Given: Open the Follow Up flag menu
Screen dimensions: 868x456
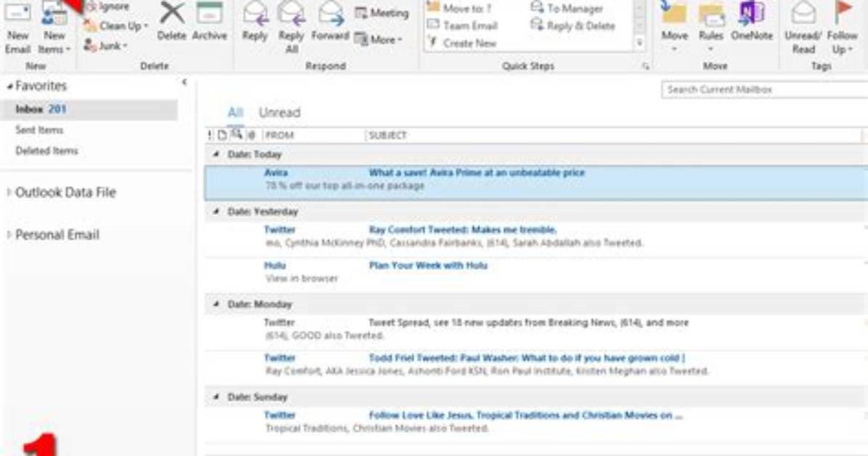Looking at the screenshot, I should pos(842,28).
